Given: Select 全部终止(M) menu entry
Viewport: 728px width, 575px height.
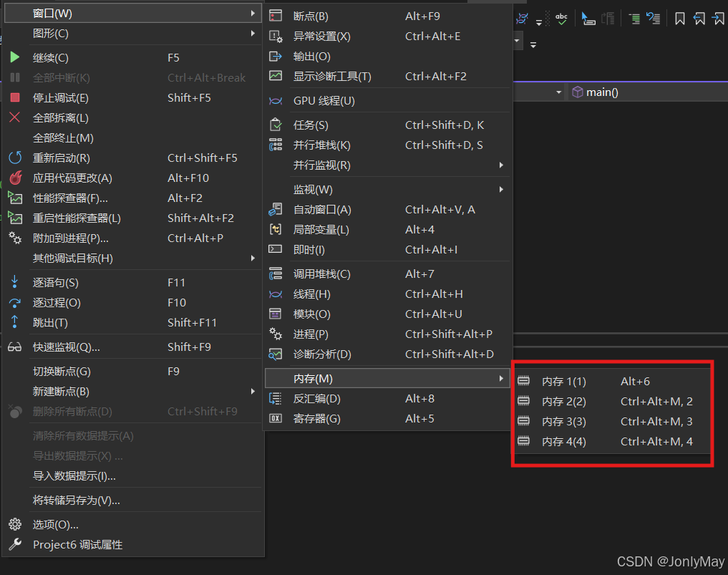Looking at the screenshot, I should (132, 138).
